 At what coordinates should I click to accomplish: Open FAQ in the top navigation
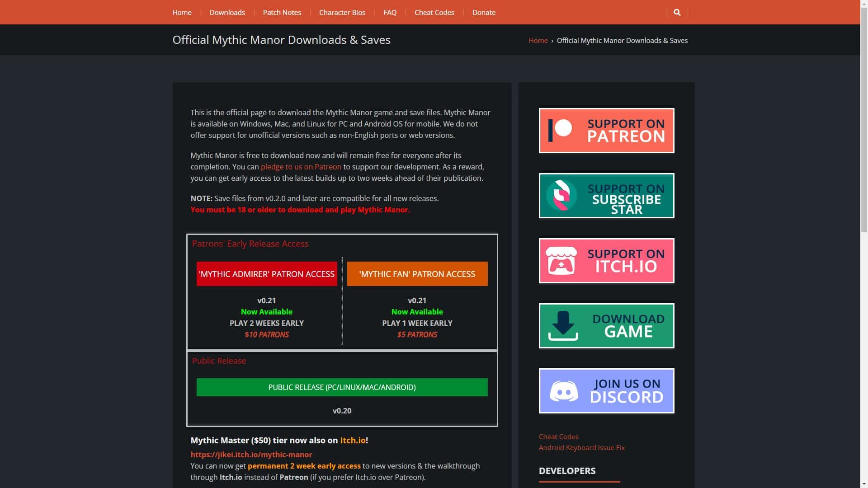tap(390, 12)
